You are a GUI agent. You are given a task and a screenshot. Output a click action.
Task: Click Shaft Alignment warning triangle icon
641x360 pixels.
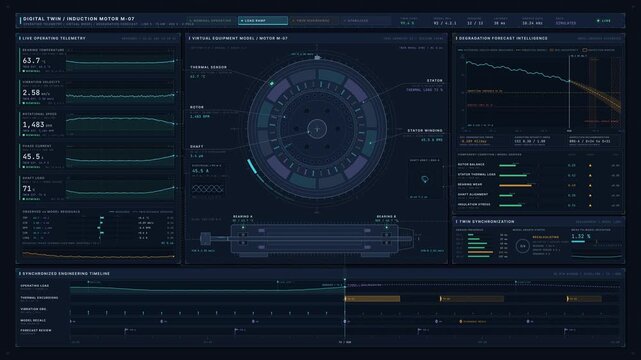click(x=590, y=195)
